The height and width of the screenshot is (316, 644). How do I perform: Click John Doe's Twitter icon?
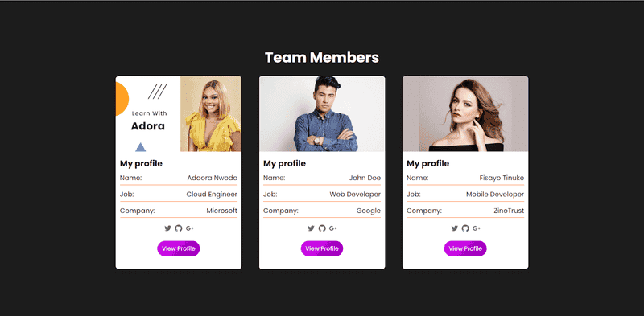[311, 228]
